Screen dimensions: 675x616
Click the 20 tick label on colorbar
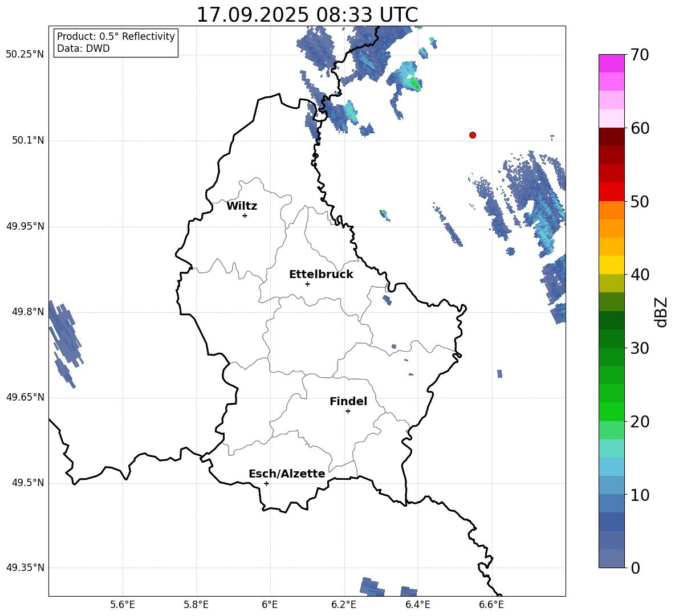[x=640, y=422]
